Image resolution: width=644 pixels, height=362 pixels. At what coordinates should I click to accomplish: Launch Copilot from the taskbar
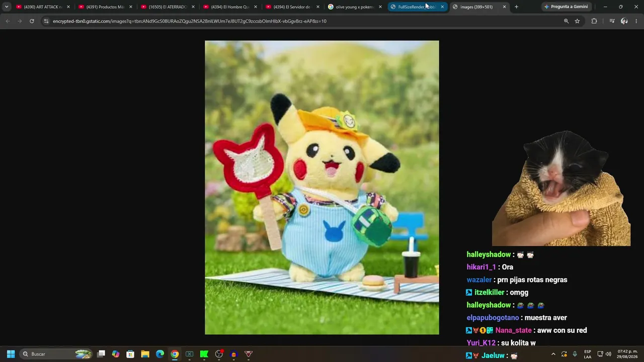coord(116,354)
